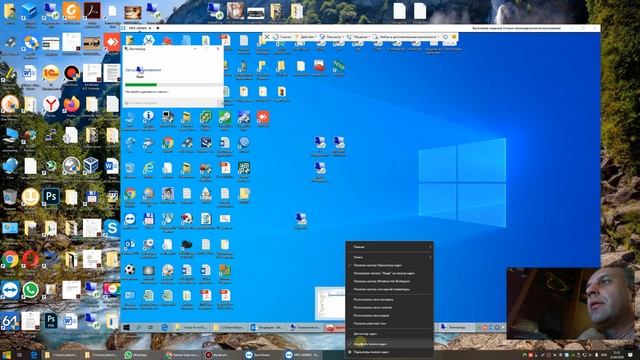The height and width of the screenshot is (360, 640).
Task: Toggle Show Windows Ink Workspace button entry
Action: (389, 281)
